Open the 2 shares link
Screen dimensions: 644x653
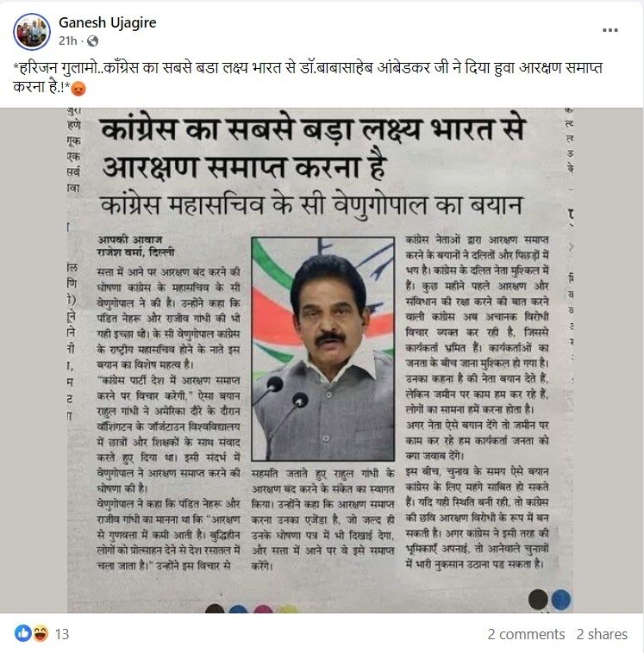click(602, 634)
